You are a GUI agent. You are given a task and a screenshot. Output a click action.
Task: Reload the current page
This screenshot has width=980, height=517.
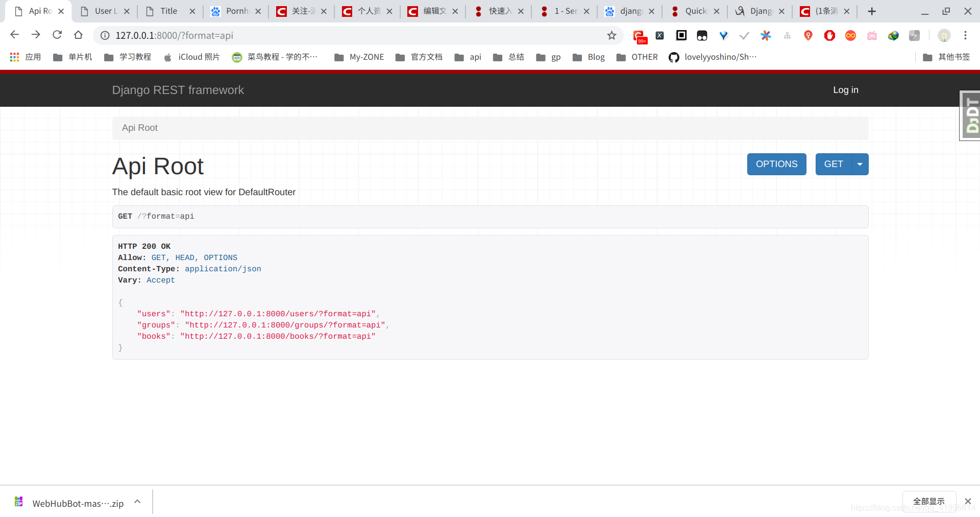[57, 35]
